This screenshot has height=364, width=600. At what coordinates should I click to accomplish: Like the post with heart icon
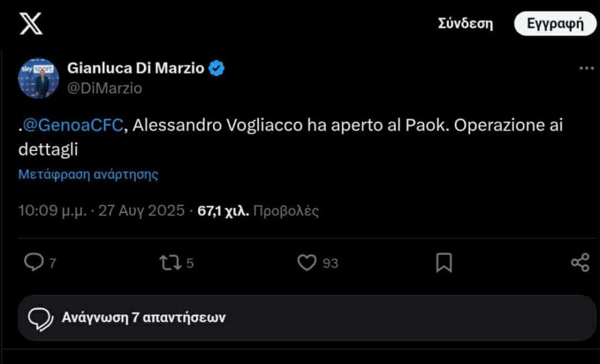[x=307, y=263]
